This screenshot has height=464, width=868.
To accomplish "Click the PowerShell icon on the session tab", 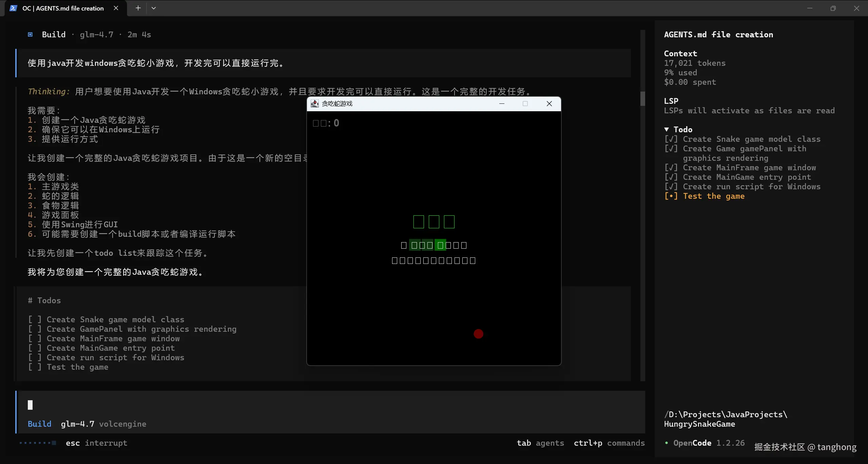I will (13, 8).
